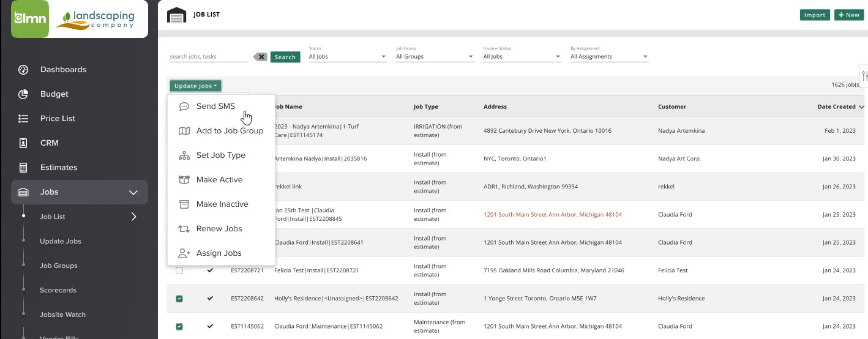Viewport: 868px width, 339px height.
Task: Collapse the Jobs section chevron
Action: click(133, 192)
